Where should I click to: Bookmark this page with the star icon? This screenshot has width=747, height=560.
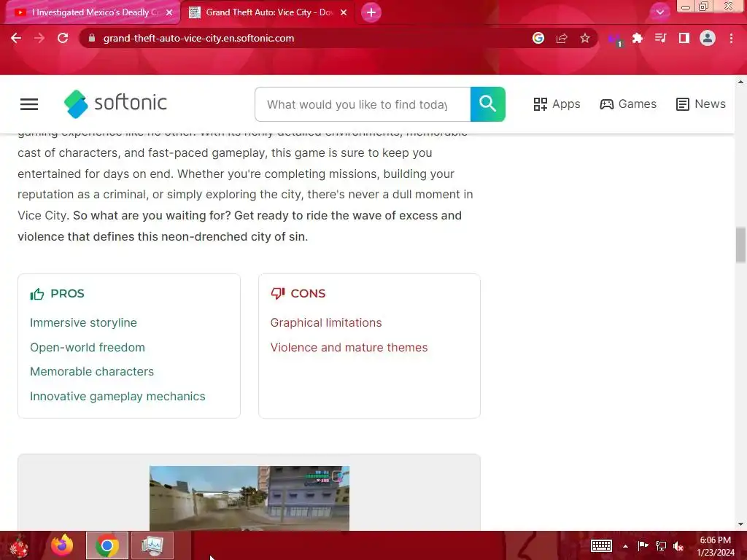point(585,38)
